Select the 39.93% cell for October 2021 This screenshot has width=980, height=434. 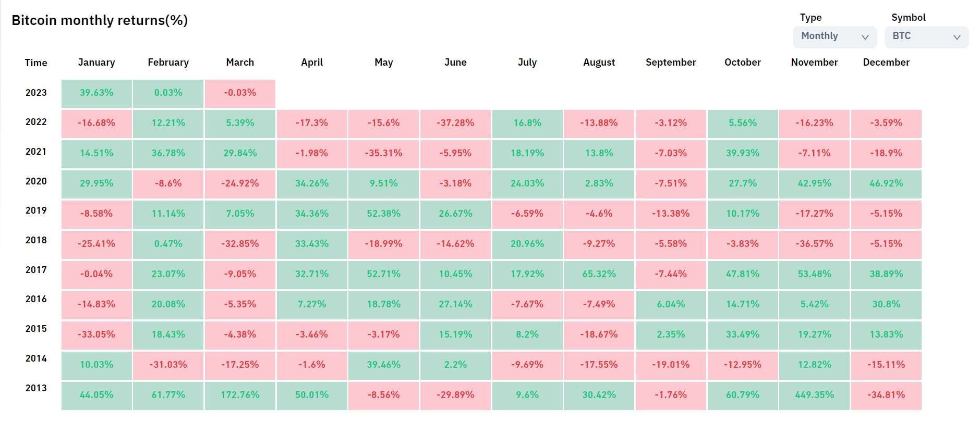(x=743, y=154)
